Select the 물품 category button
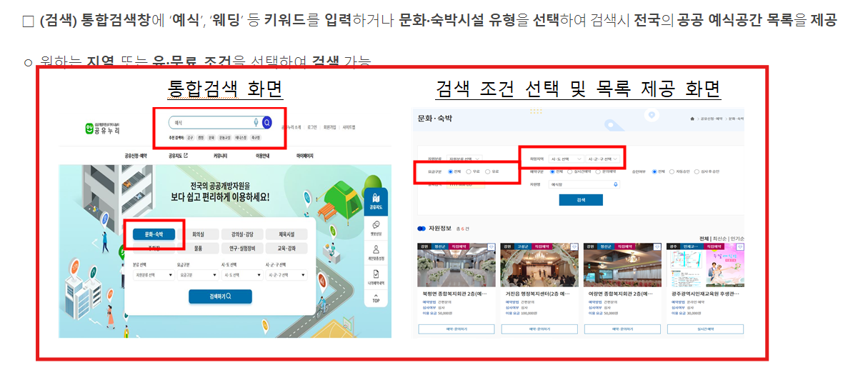 pos(198,249)
